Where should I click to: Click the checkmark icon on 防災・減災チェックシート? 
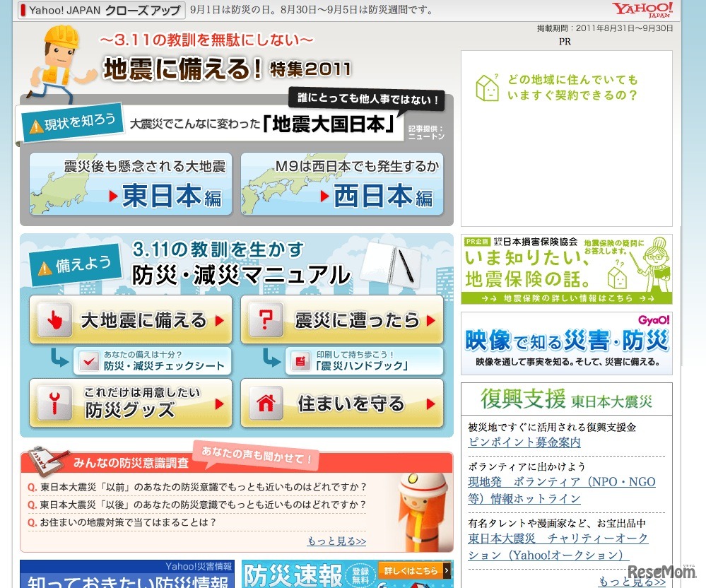coord(89,361)
